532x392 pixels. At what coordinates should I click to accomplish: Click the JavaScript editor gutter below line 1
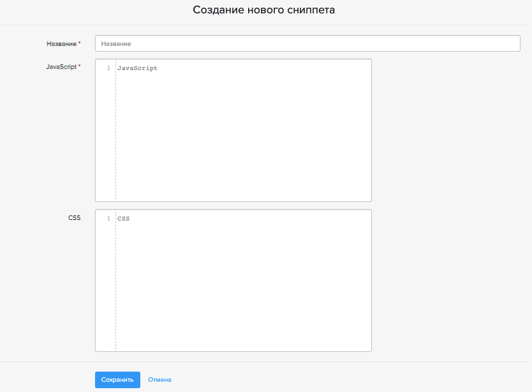pyautogui.click(x=106, y=140)
